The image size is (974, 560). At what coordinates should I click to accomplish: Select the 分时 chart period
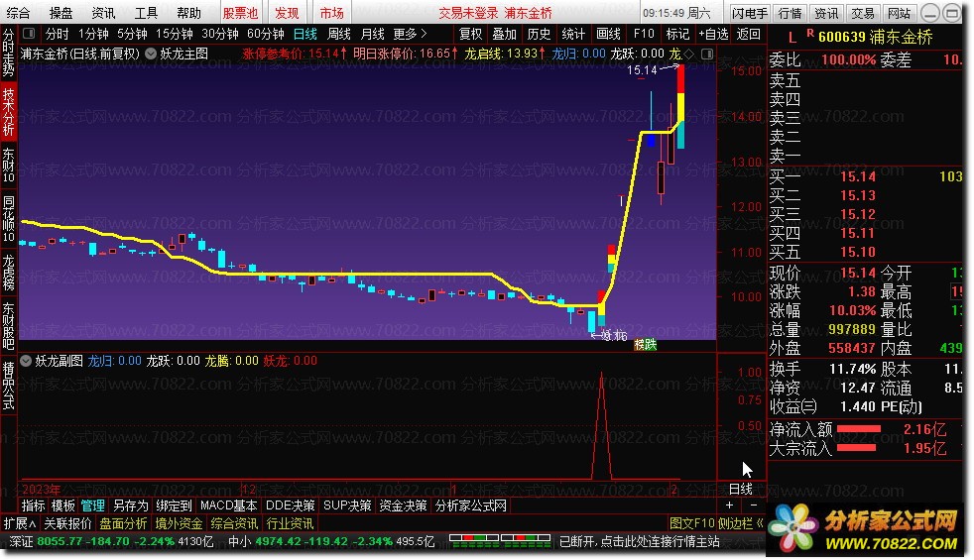(58, 34)
